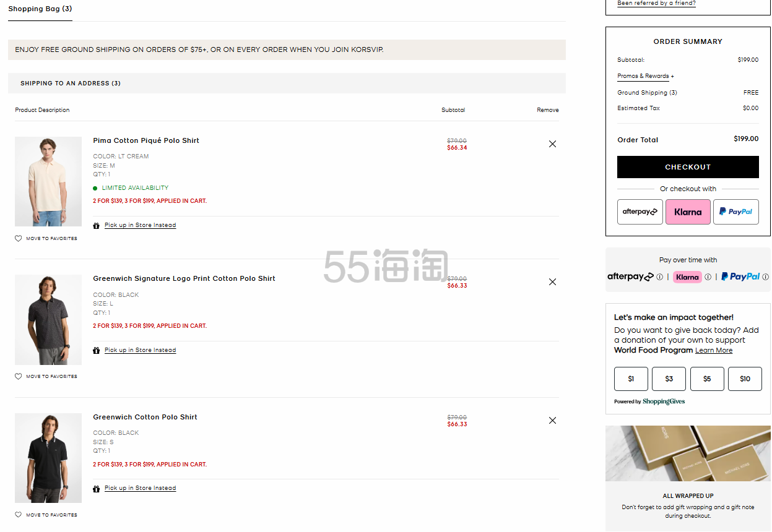Move Greenwich Cotton polo to favorites
772x532 pixels.
51,515
